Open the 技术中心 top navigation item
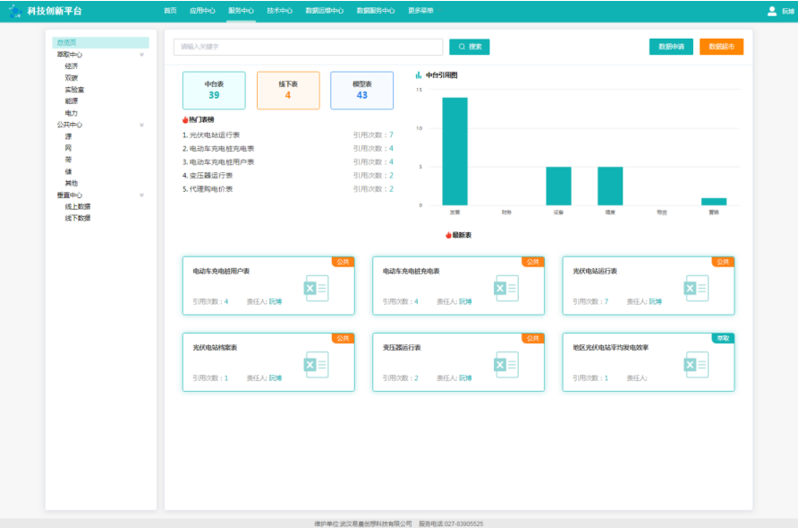The width and height of the screenshot is (798, 529). click(280, 10)
